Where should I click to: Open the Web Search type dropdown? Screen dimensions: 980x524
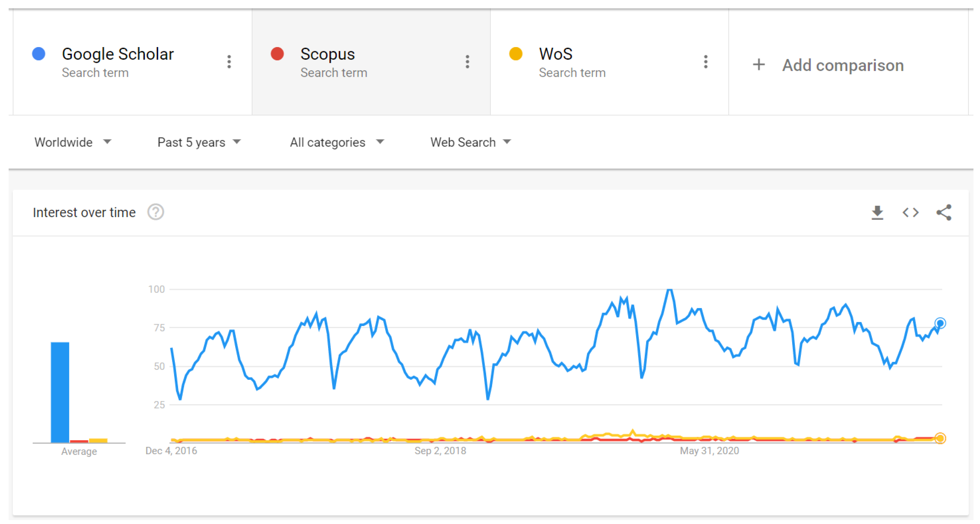(x=470, y=142)
